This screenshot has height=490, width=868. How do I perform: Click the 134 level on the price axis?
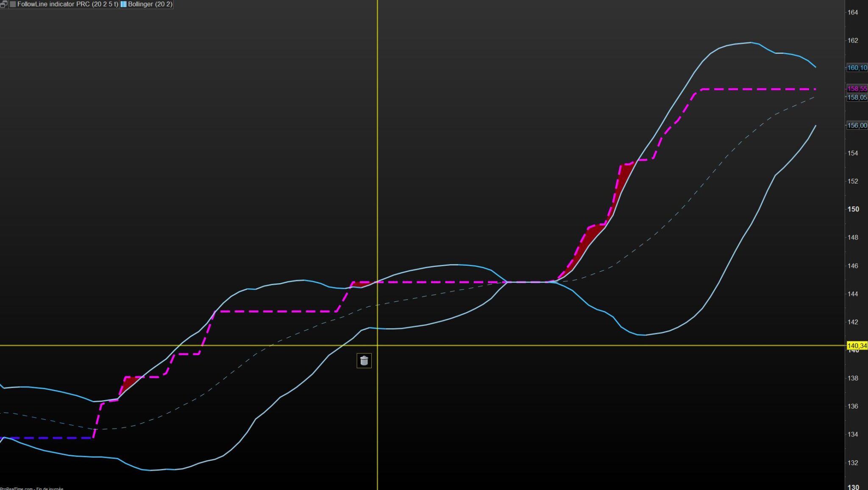853,434
